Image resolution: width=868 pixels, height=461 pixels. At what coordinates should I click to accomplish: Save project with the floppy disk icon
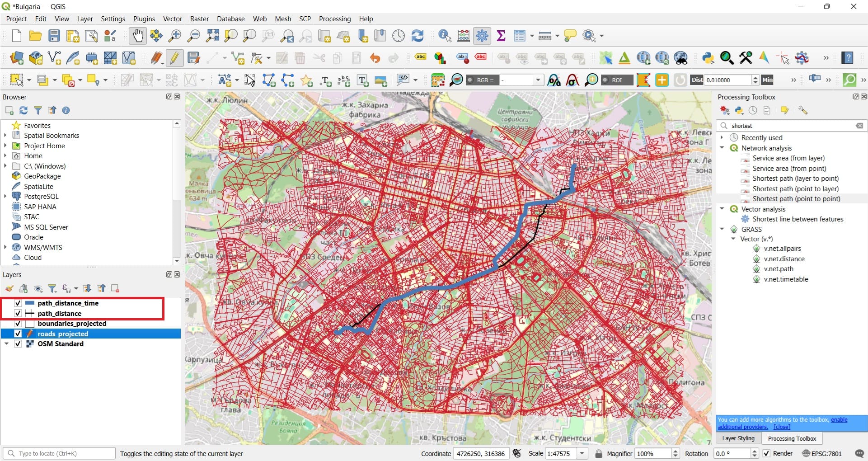[54, 36]
